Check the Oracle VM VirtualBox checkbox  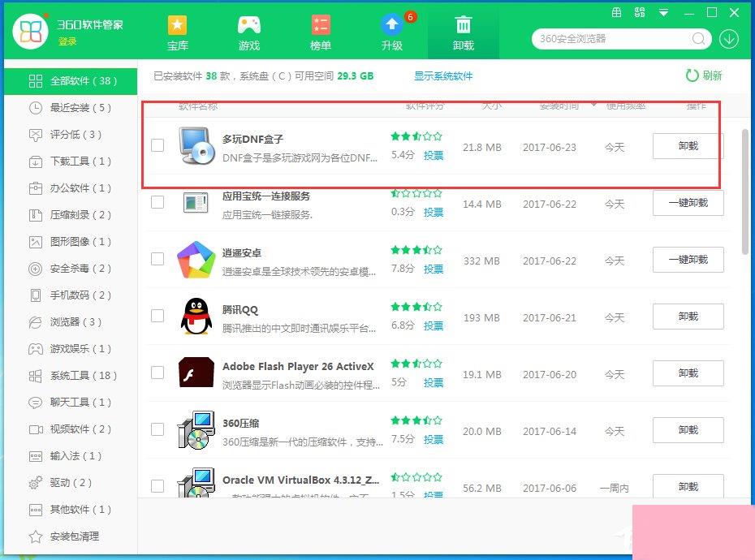157,486
